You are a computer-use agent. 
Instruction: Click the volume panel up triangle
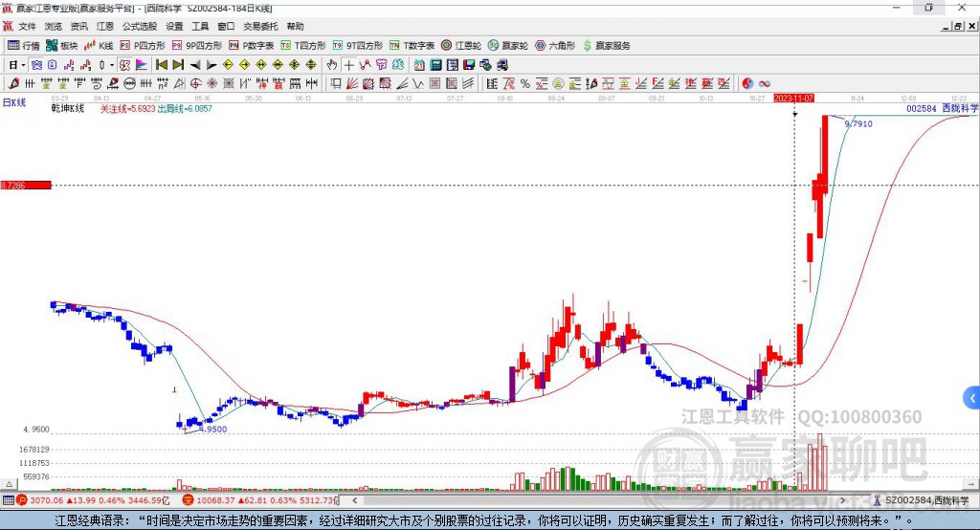coord(9,484)
